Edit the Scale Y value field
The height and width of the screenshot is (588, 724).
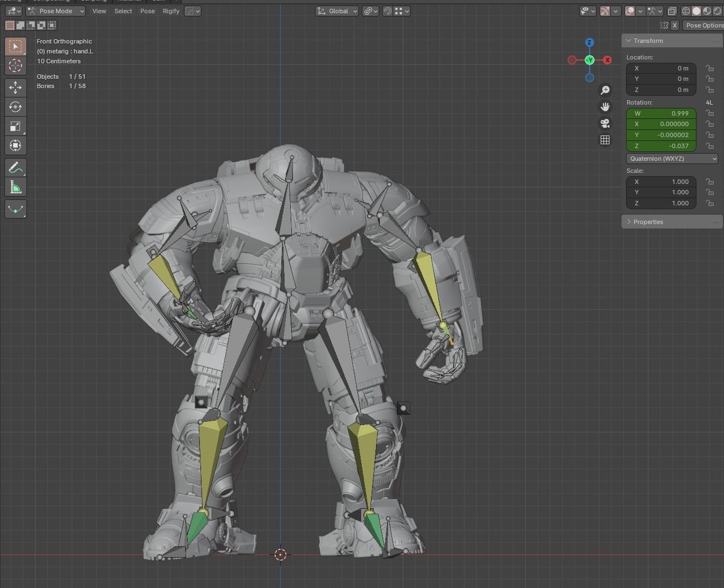click(x=661, y=192)
